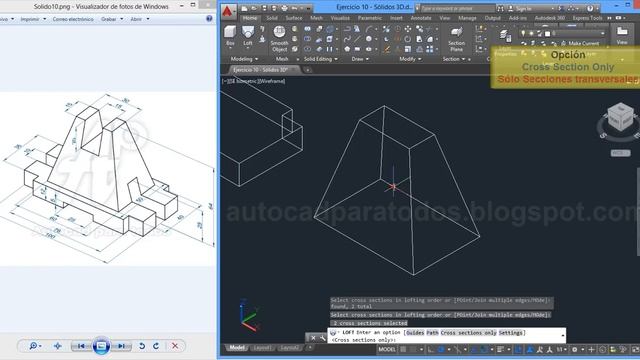Click photo viewer help icon
640x360 pixels.
209,19
